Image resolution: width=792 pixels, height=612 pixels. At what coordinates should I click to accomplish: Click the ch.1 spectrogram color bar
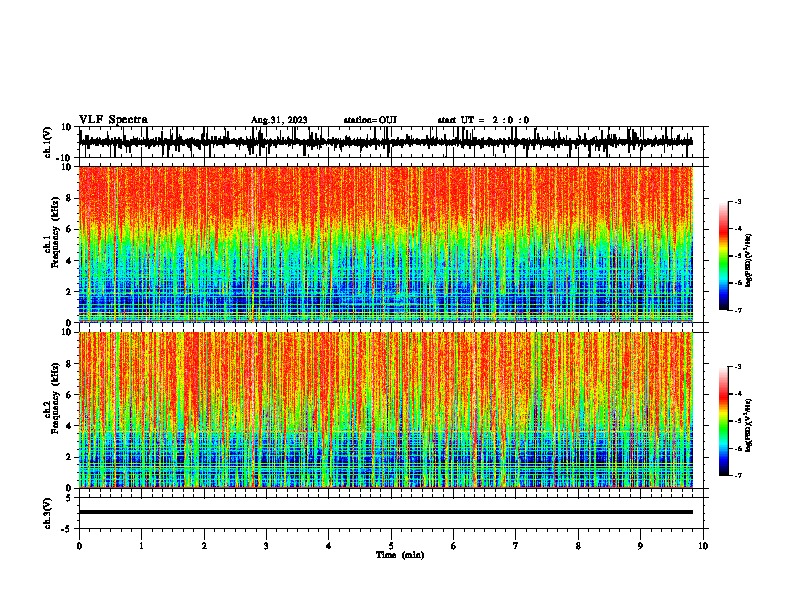click(724, 256)
